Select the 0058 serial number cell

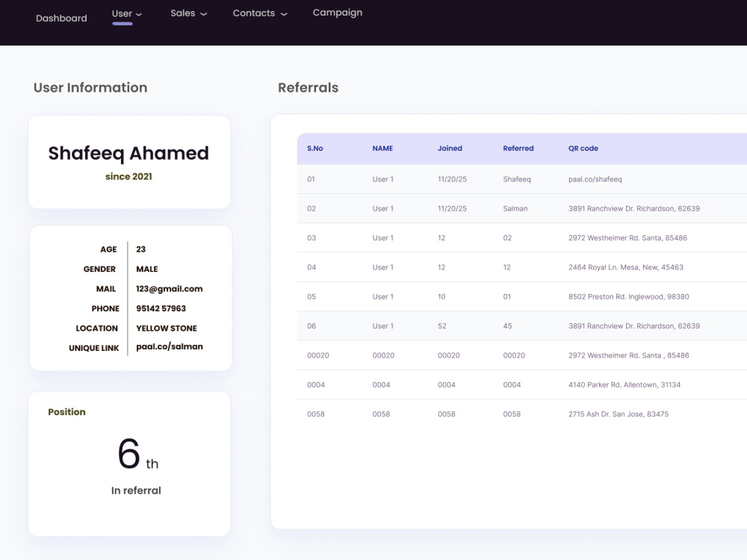click(x=316, y=414)
